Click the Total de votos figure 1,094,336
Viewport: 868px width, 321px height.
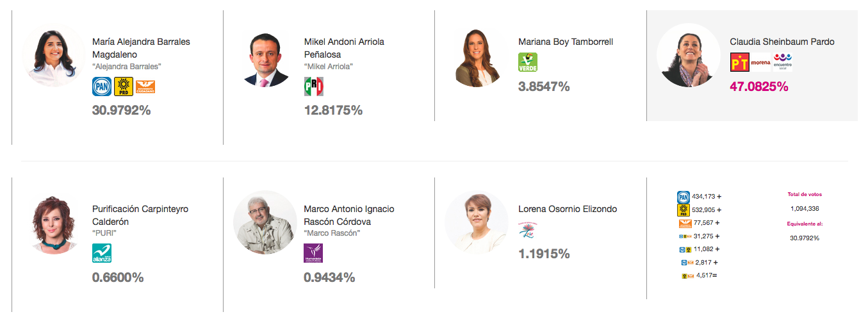tap(805, 208)
